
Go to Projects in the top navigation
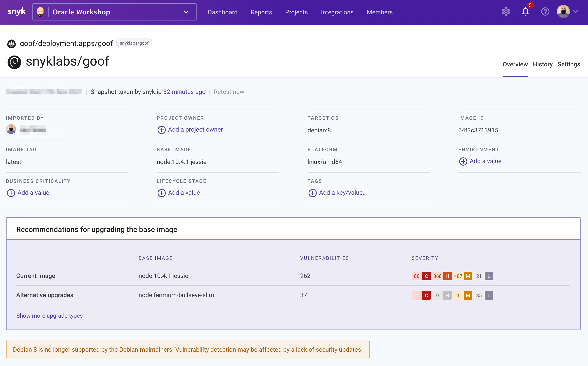tap(296, 12)
